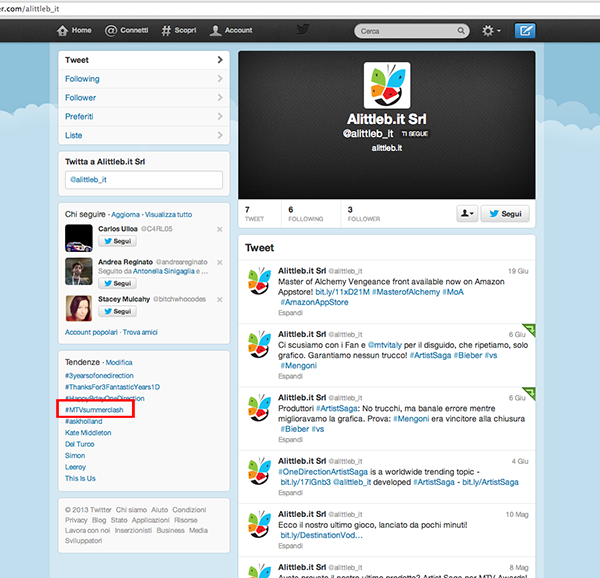This screenshot has width=600, height=578.
Task: Click chevron next to Following
Action: [220, 78]
